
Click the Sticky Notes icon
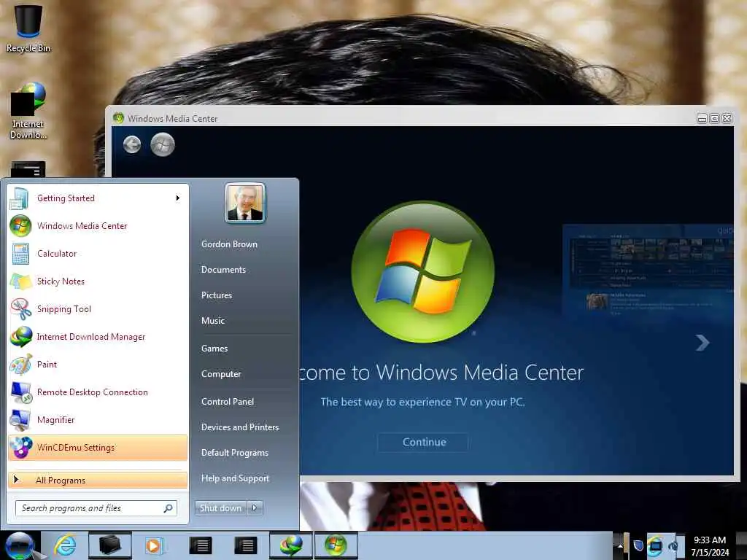tap(21, 281)
